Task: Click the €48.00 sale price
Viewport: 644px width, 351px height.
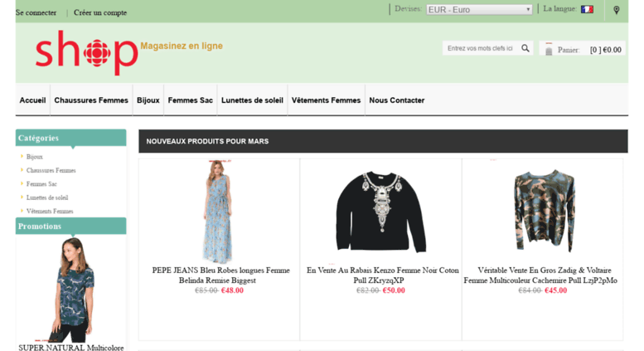Action: [232, 290]
